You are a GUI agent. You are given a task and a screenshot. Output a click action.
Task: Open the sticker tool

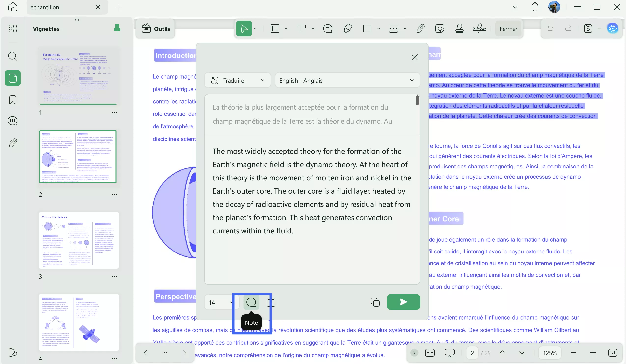(x=440, y=28)
